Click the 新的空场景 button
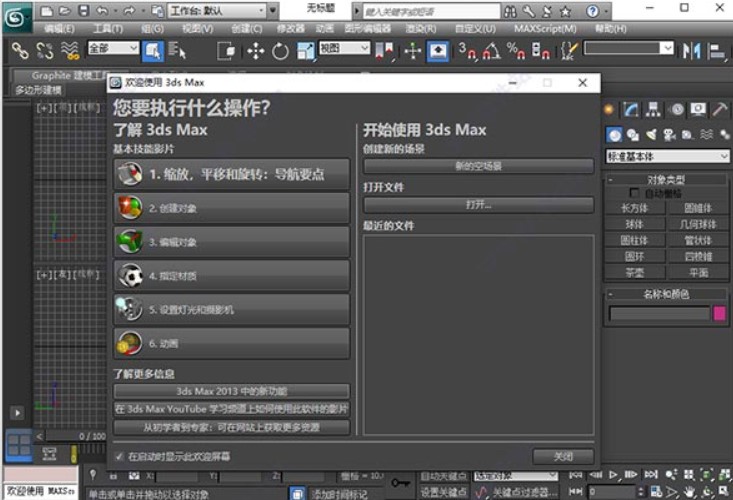 [x=479, y=166]
